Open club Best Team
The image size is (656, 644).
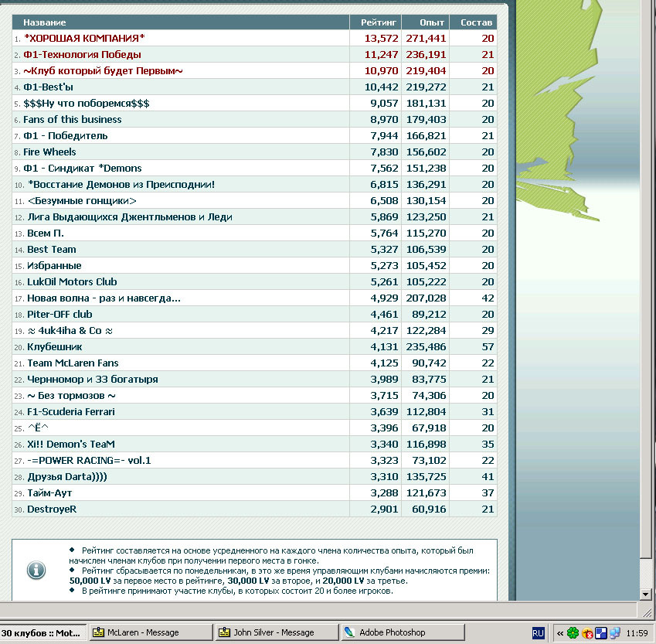click(52, 250)
